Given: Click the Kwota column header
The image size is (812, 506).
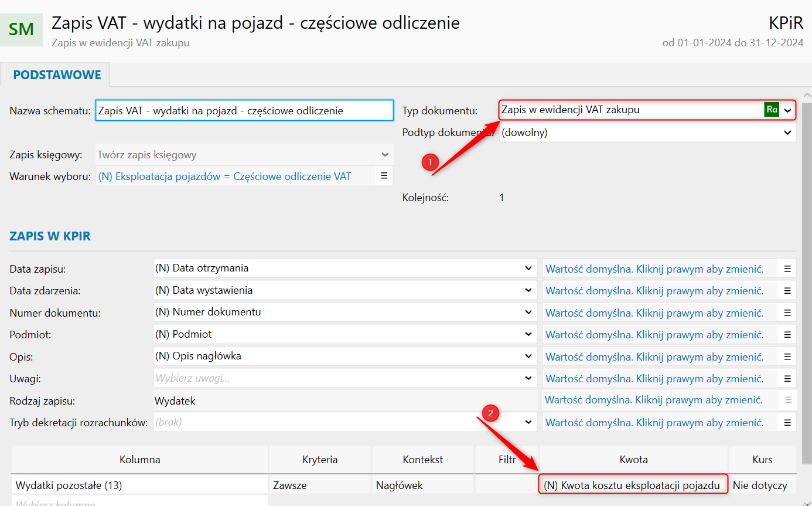Looking at the screenshot, I should 633,460.
